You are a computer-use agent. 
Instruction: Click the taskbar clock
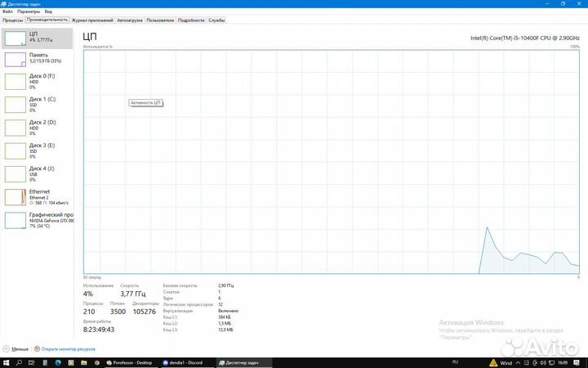point(563,363)
